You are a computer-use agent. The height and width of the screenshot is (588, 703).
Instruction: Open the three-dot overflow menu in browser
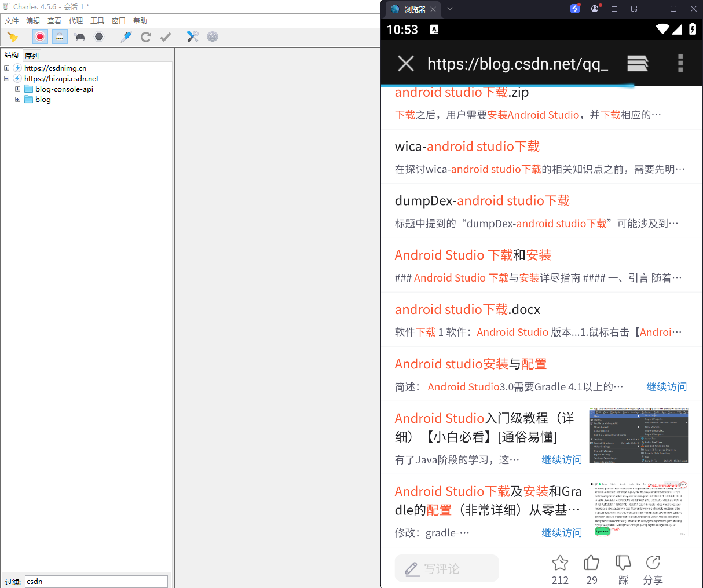[x=680, y=63]
